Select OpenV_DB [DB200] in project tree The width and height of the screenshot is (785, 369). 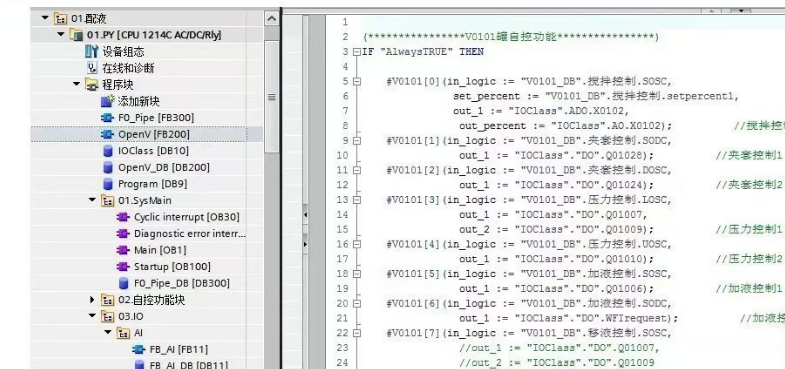pyautogui.click(x=156, y=167)
